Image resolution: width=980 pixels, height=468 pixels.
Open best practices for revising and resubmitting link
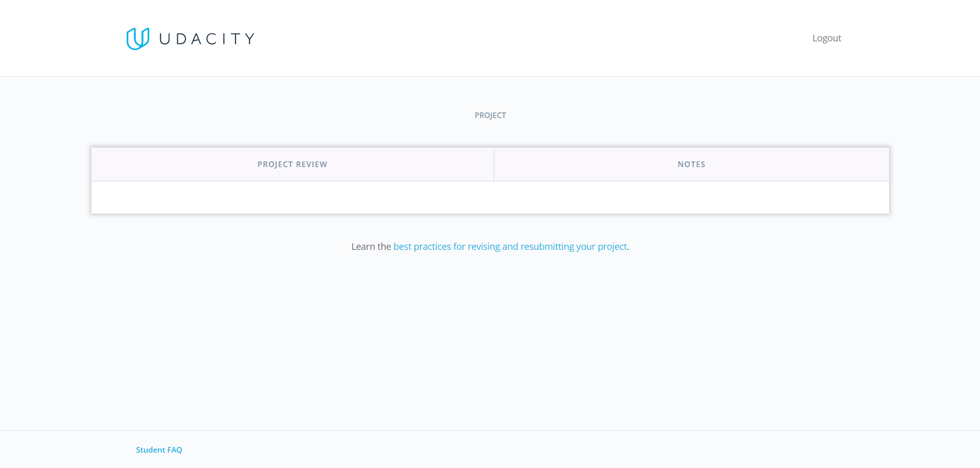click(510, 247)
